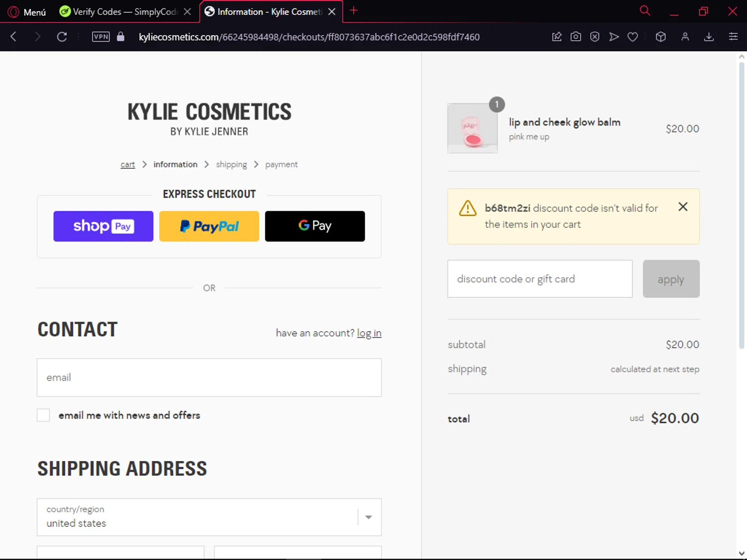Check out with Shop Pay button
This screenshot has height=560, width=747.
point(103,226)
